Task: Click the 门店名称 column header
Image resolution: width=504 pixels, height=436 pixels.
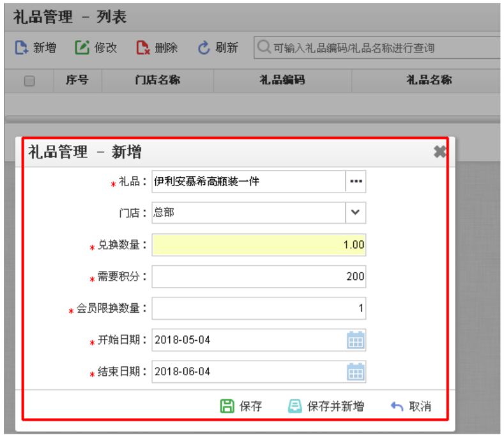Action: tap(157, 80)
